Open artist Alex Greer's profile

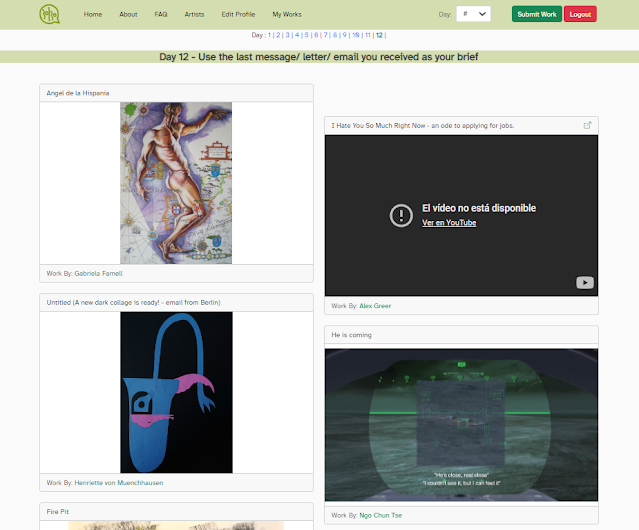coord(375,306)
